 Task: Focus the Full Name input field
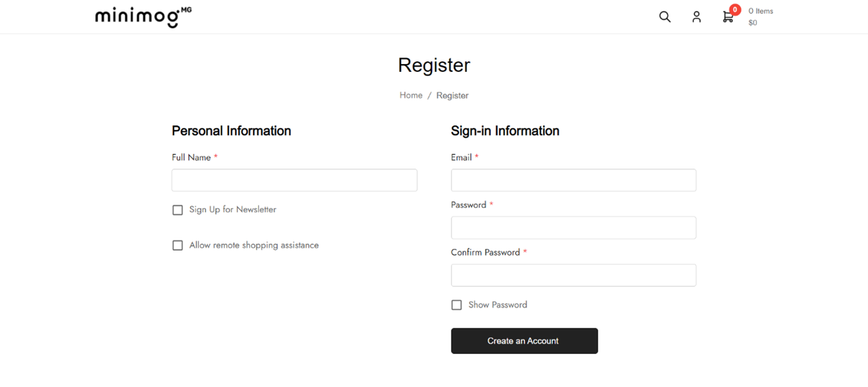click(x=294, y=180)
